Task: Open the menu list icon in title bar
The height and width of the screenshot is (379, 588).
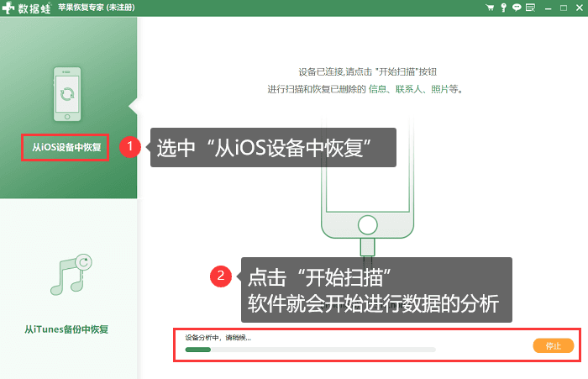Action: click(x=529, y=8)
